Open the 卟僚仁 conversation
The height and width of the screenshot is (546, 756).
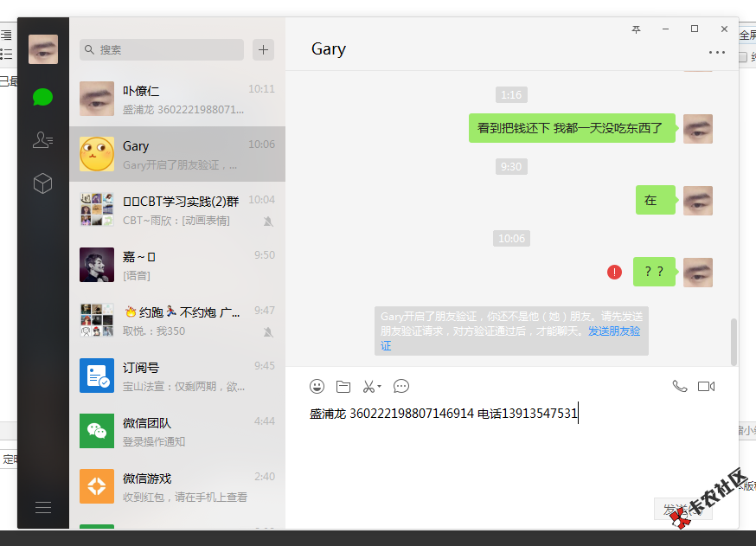point(177,99)
